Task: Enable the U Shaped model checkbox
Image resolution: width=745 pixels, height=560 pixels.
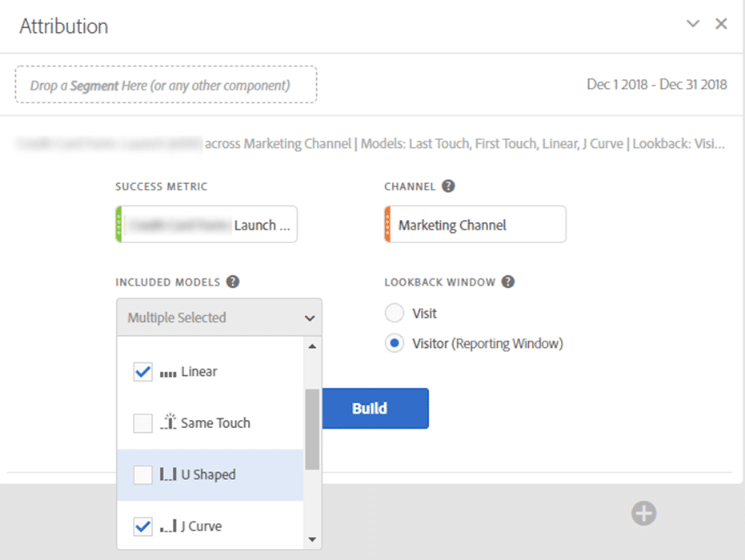Action: point(142,474)
